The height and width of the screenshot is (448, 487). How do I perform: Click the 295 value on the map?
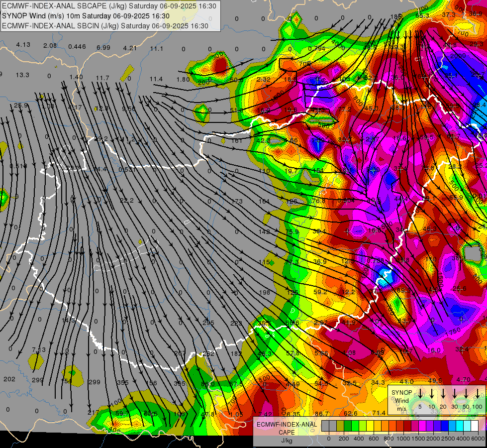[x=208, y=323]
